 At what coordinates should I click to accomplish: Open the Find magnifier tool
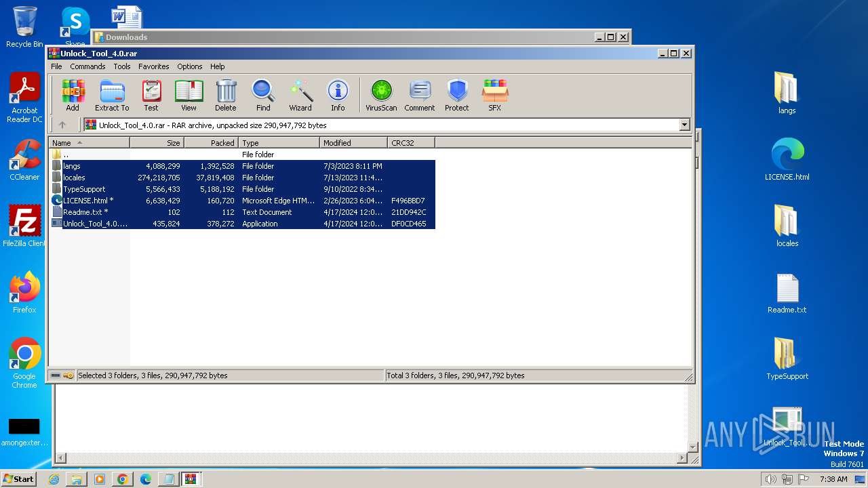click(263, 95)
